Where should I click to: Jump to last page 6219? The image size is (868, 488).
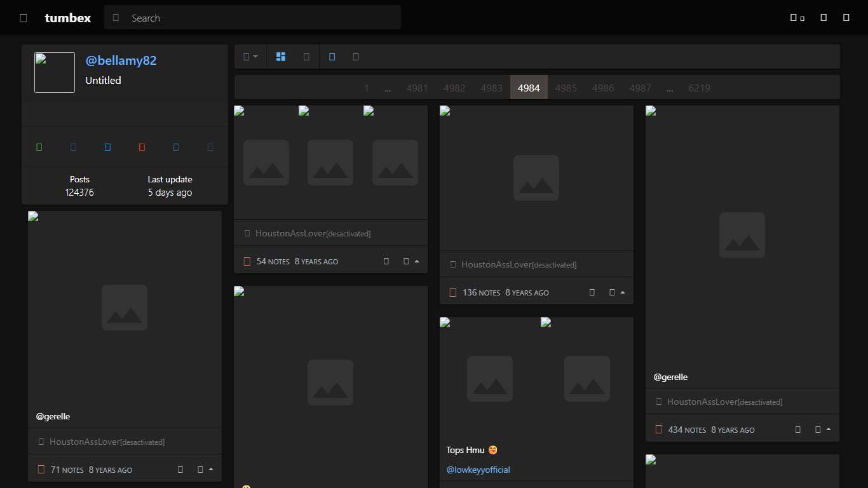699,88
